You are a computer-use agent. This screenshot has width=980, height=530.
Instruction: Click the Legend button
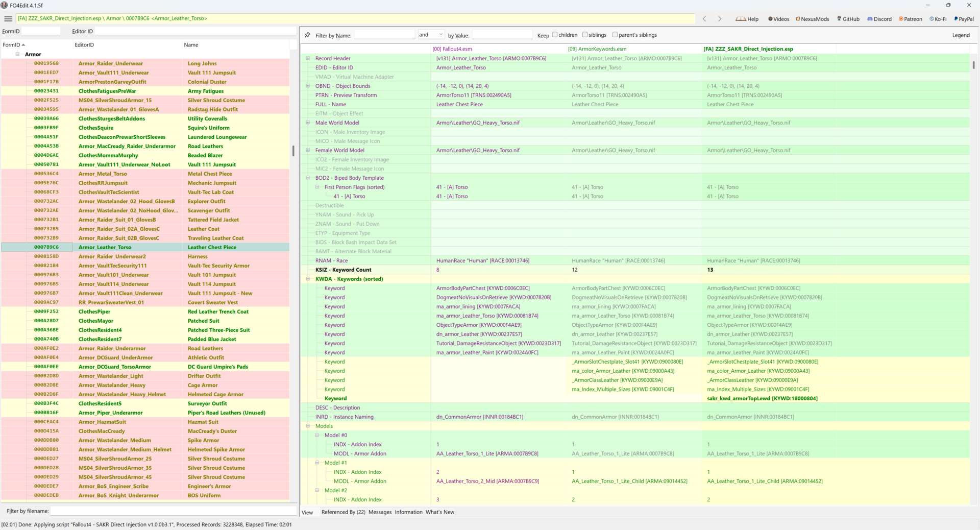(x=961, y=35)
